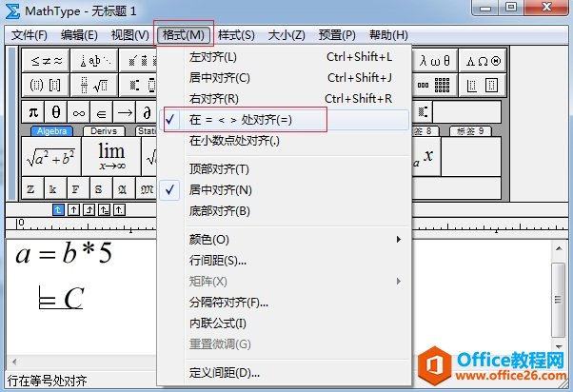Open the fence templates palette with brackets
The width and height of the screenshot is (573, 392).
pos(46,85)
